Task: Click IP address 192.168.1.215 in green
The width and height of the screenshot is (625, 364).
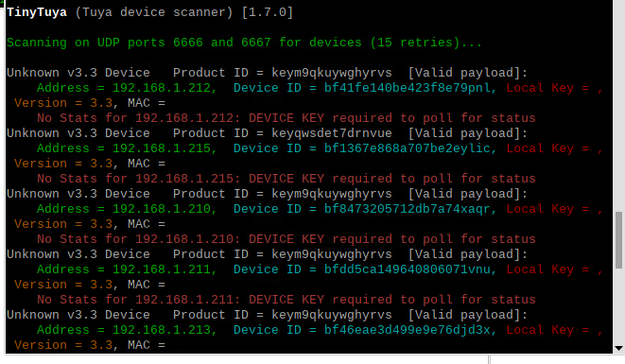Action: tap(162, 148)
